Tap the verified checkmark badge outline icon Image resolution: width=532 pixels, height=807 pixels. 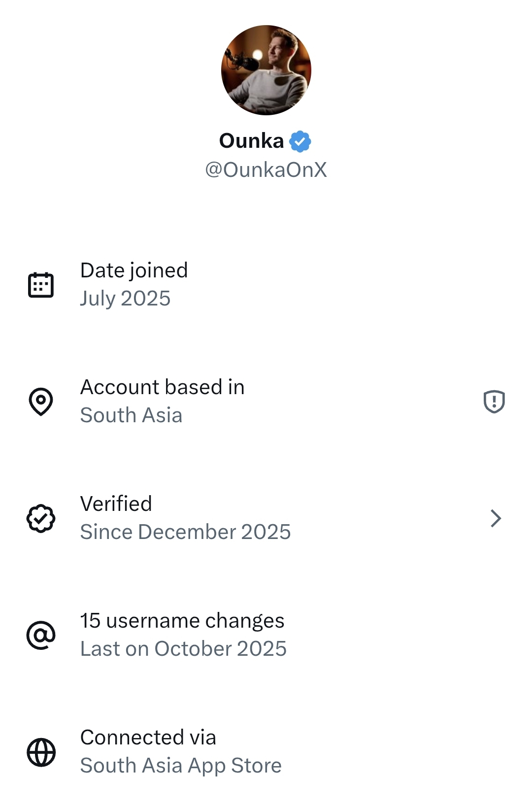pyautogui.click(x=41, y=518)
